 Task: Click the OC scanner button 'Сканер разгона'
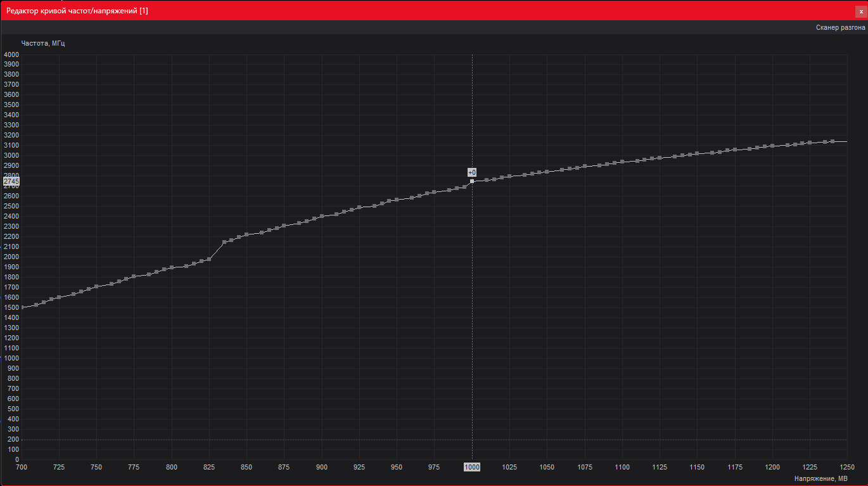tap(840, 27)
